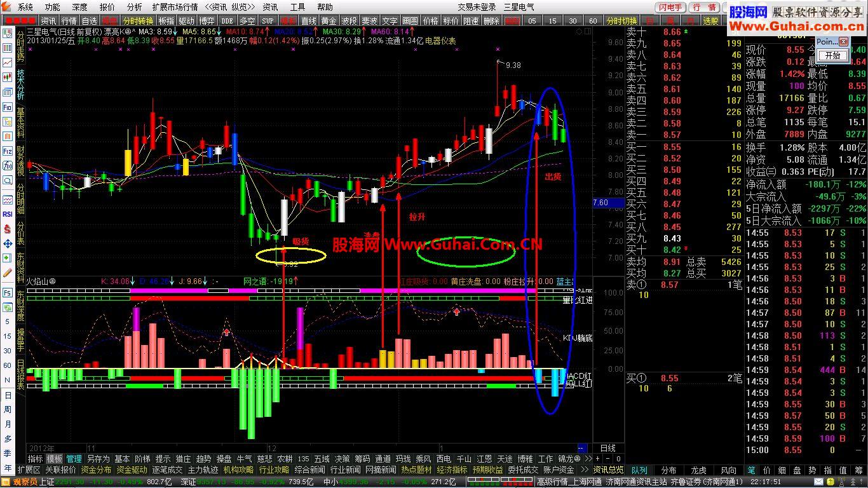Click the 开始 button in Poin popup
Screen dimensions: 868x488
[x=832, y=55]
